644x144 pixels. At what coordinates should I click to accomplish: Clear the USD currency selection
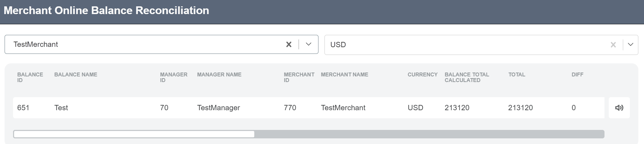pyautogui.click(x=613, y=45)
